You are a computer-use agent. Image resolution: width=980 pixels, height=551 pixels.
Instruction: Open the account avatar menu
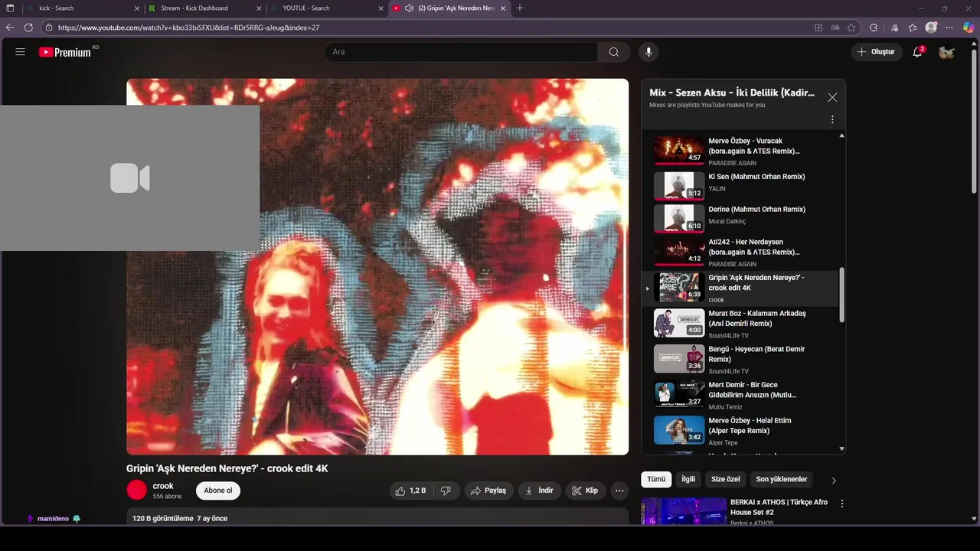[x=947, y=52]
